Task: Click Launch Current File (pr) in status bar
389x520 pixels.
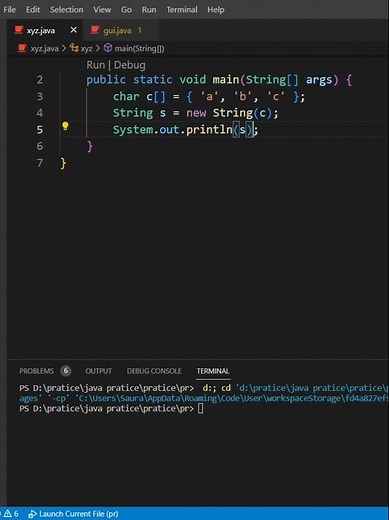Action: point(73,514)
